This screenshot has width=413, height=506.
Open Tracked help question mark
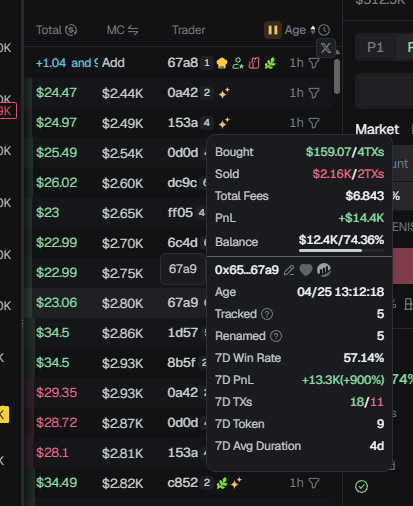[267, 314]
